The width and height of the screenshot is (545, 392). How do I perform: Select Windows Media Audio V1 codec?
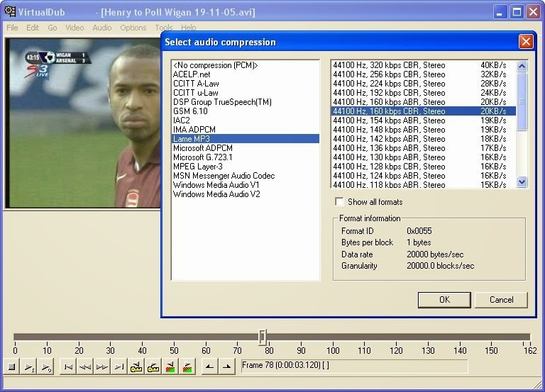(x=246, y=185)
